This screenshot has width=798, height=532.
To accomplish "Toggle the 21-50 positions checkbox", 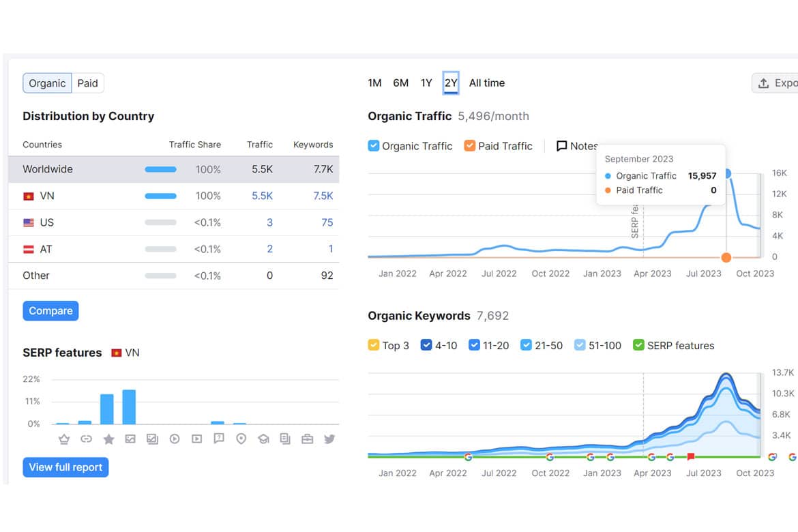I will click(527, 345).
